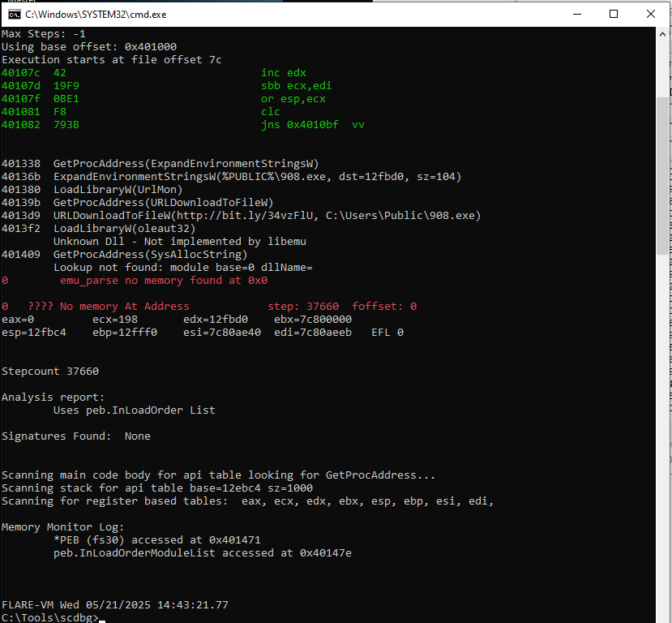The width and height of the screenshot is (672, 623).
Task: Click '*PEB (fs30) accessed at 0x401471' line
Action: coord(157,539)
